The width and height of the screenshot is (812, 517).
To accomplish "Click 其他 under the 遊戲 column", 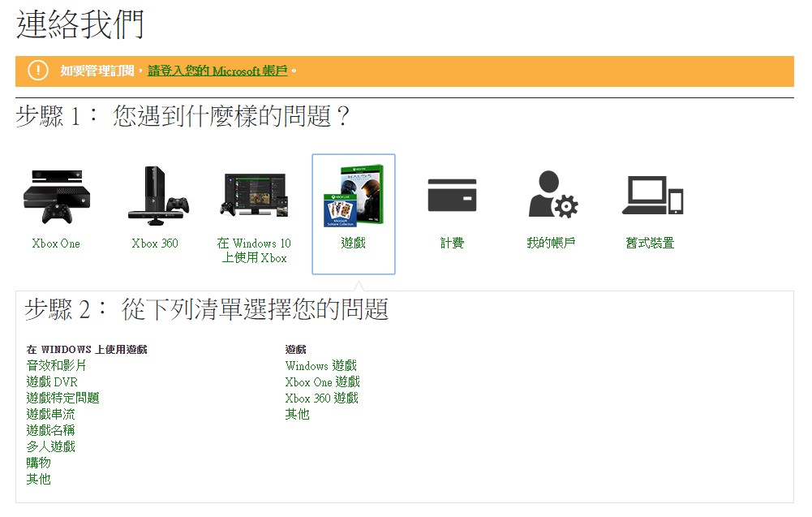I will (297, 415).
